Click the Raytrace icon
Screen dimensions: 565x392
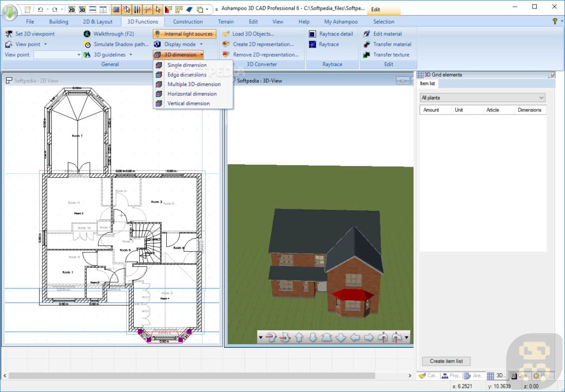click(x=313, y=44)
